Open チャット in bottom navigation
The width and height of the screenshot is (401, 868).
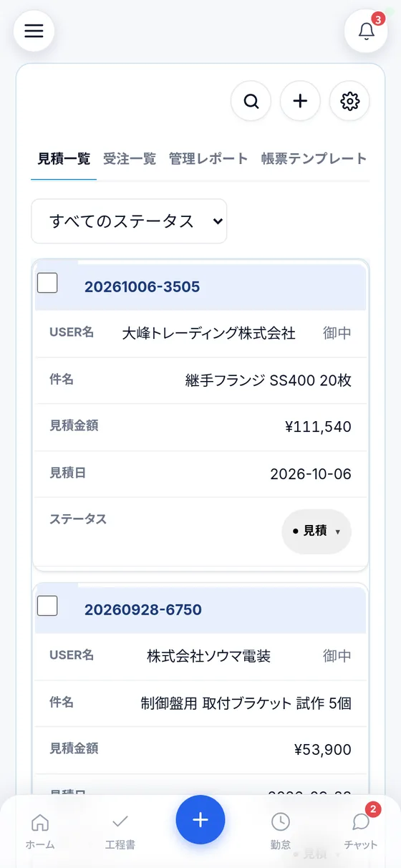click(361, 831)
